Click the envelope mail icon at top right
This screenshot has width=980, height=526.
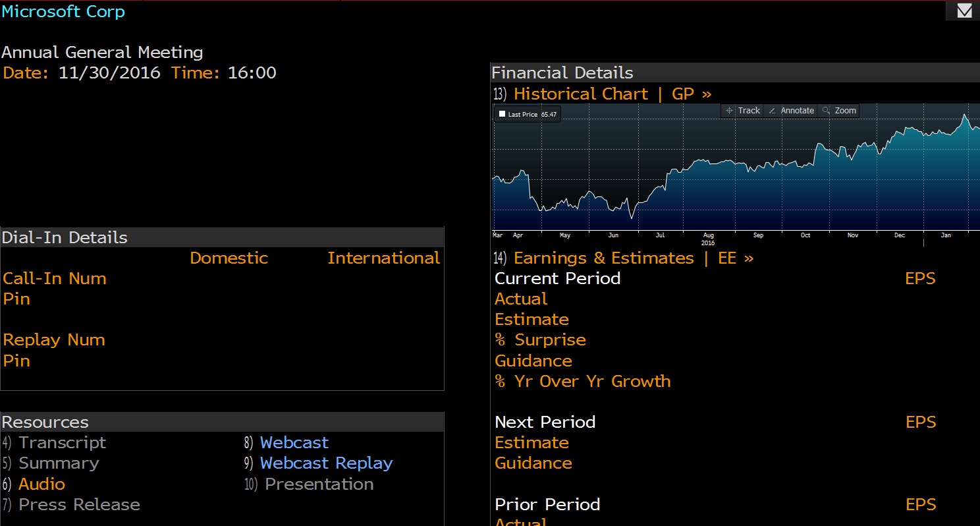pyautogui.click(x=964, y=11)
